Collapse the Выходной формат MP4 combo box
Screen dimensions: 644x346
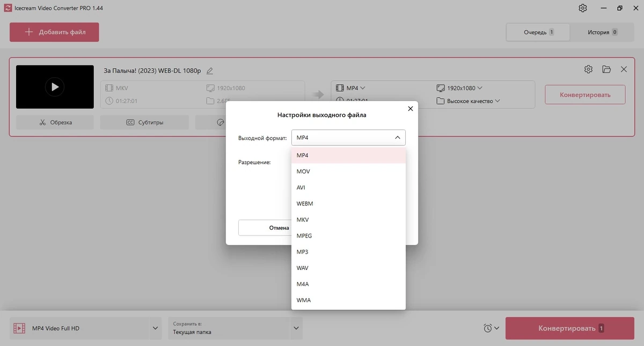pos(348,138)
